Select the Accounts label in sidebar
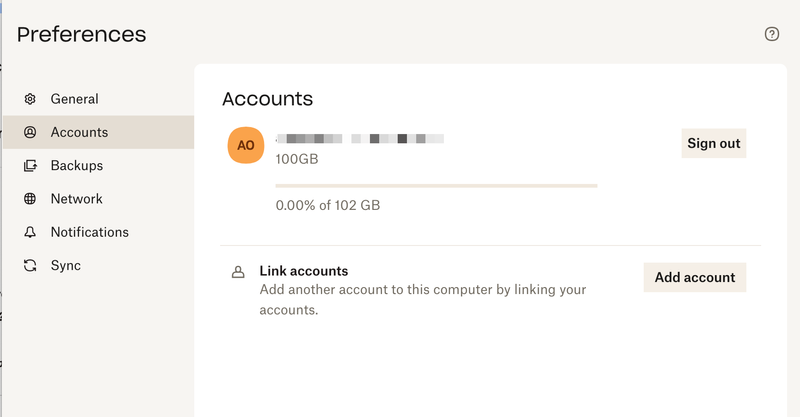 [x=79, y=132]
